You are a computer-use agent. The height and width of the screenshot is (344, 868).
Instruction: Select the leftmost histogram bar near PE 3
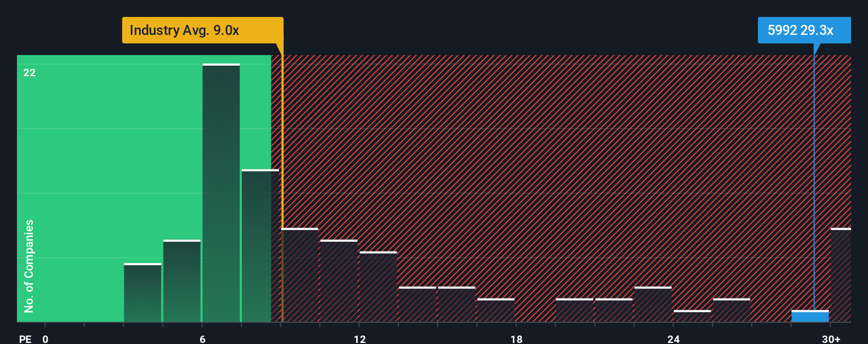[x=142, y=293]
